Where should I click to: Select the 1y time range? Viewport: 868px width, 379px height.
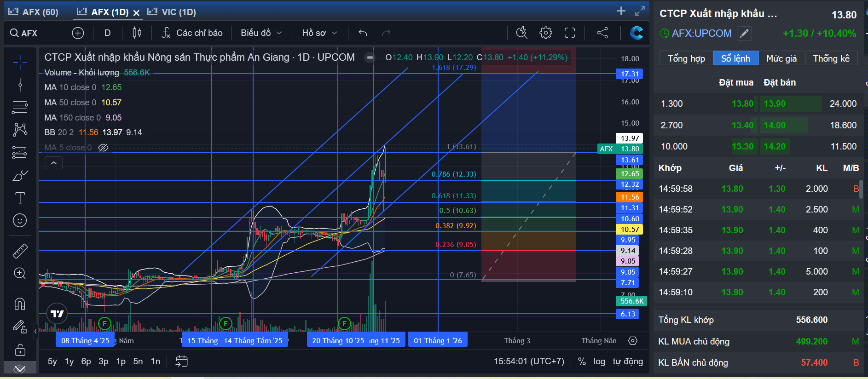coord(69,362)
